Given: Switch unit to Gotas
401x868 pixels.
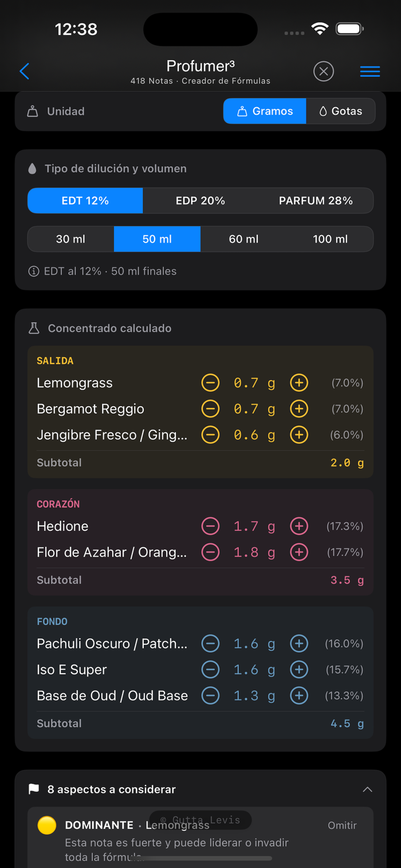Looking at the screenshot, I should pyautogui.click(x=341, y=111).
